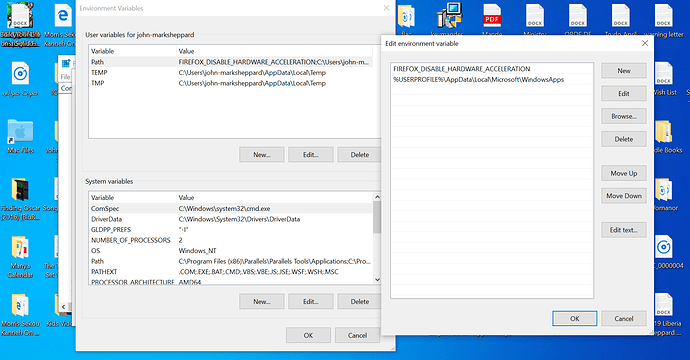Open the Mac Files folder icon on desktop
The height and width of the screenshot is (360, 690).
click(20, 132)
